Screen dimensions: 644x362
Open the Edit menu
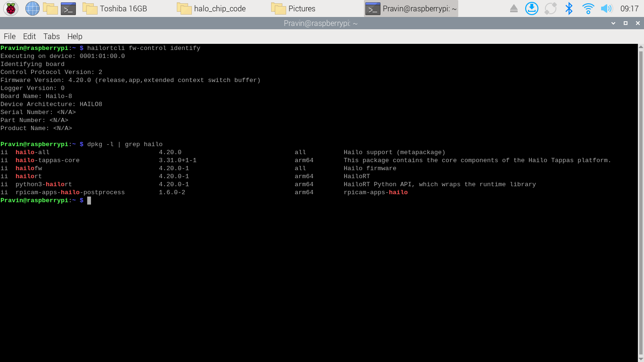tap(29, 36)
